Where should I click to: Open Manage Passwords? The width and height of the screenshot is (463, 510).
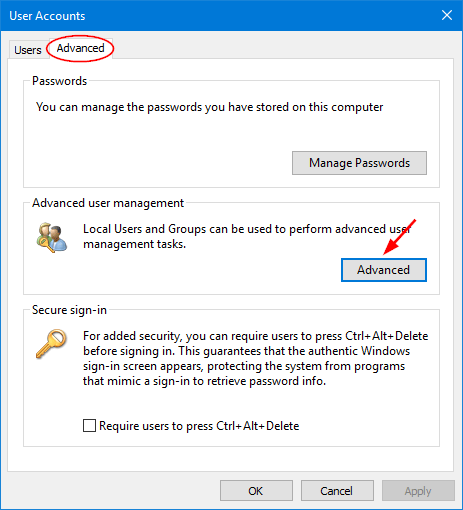click(x=359, y=163)
